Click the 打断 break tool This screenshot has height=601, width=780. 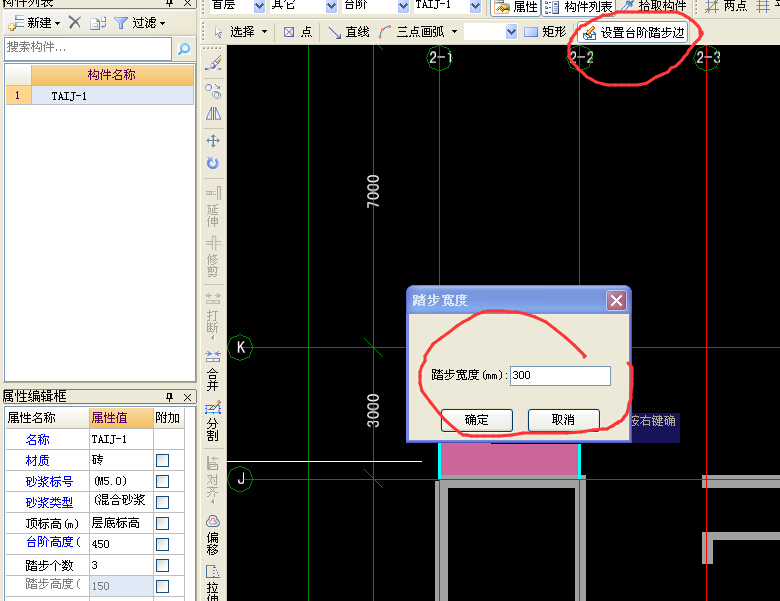coord(213,316)
